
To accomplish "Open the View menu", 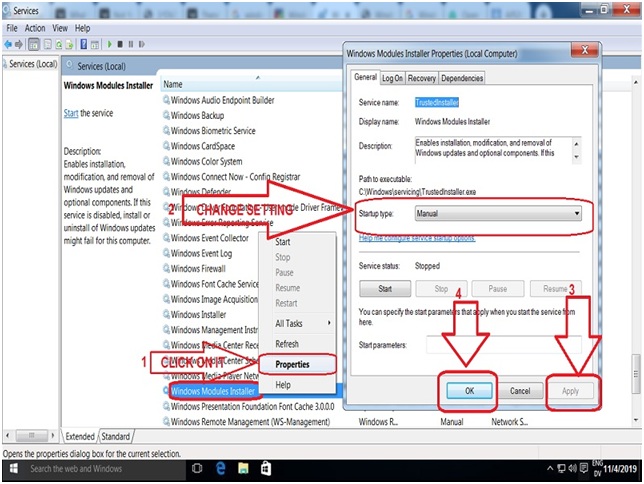I will [60, 28].
